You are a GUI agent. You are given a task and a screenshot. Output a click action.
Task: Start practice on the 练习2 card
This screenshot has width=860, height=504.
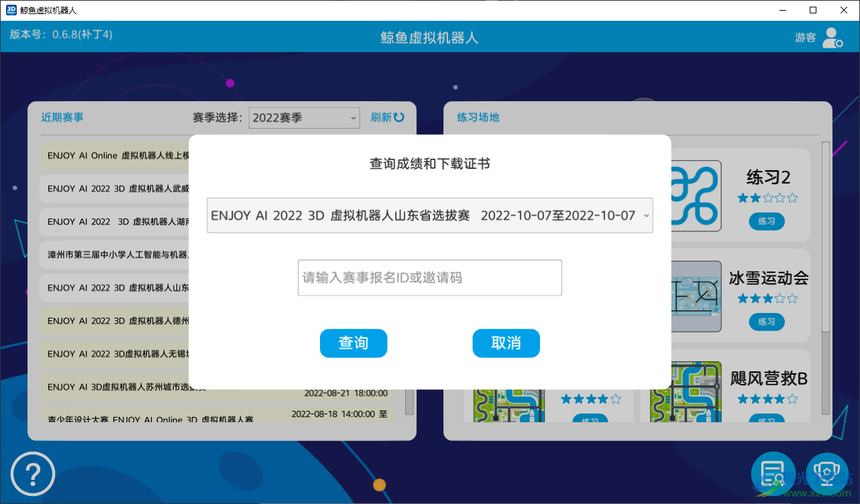click(767, 221)
